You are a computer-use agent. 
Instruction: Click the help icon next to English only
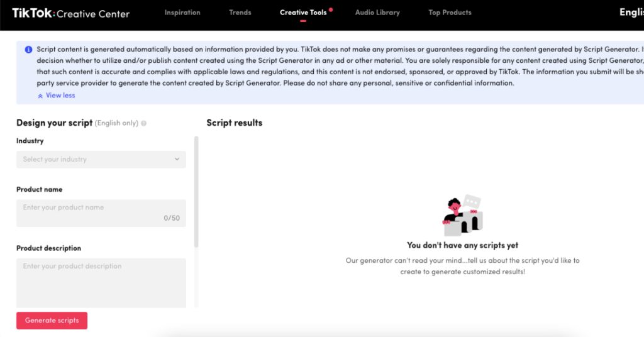point(144,123)
